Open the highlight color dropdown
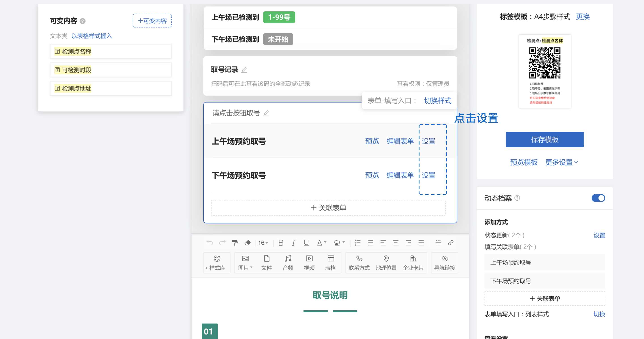This screenshot has height=339, width=644. 339,243
